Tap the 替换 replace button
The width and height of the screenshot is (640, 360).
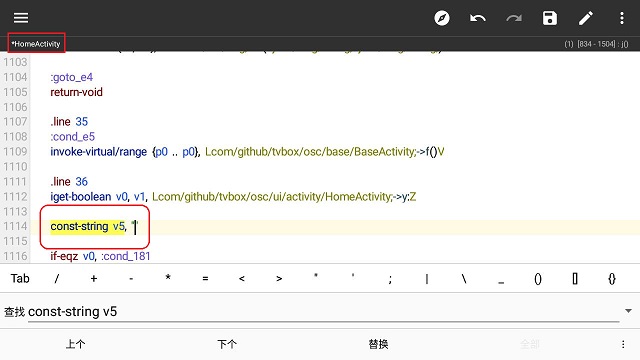(378, 344)
